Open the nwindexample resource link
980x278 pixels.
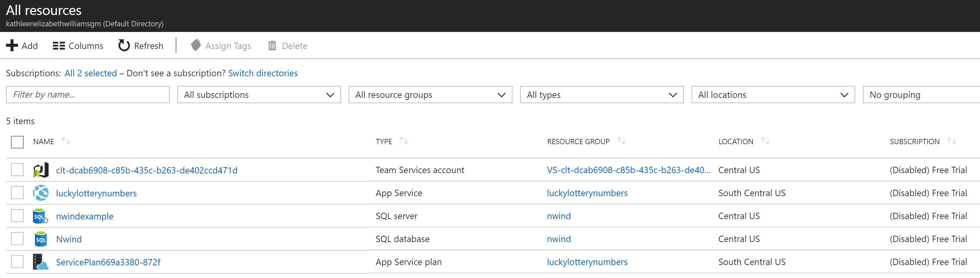pyautogui.click(x=85, y=216)
